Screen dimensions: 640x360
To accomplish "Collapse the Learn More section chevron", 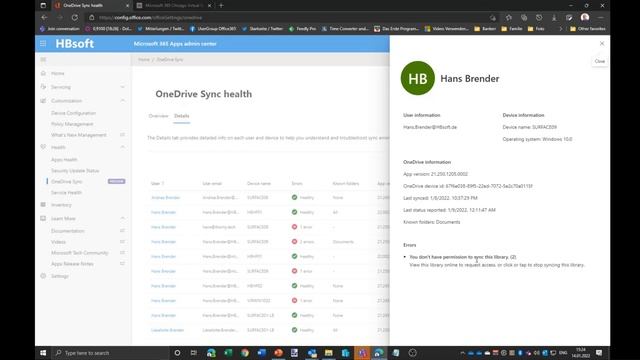I will click(x=122, y=218).
